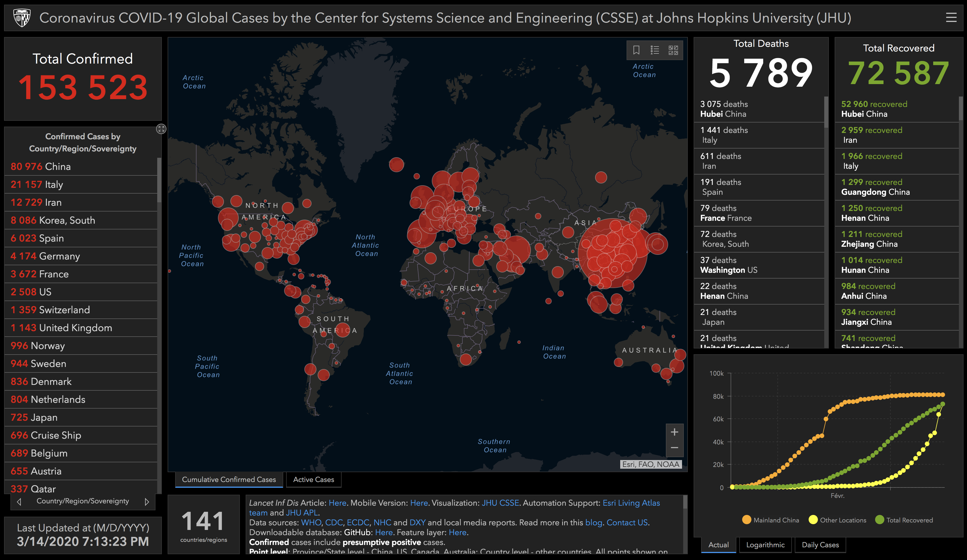Screen dimensions: 967x560
Task: Open the Lancet article 'Here' link
Action: (337, 503)
